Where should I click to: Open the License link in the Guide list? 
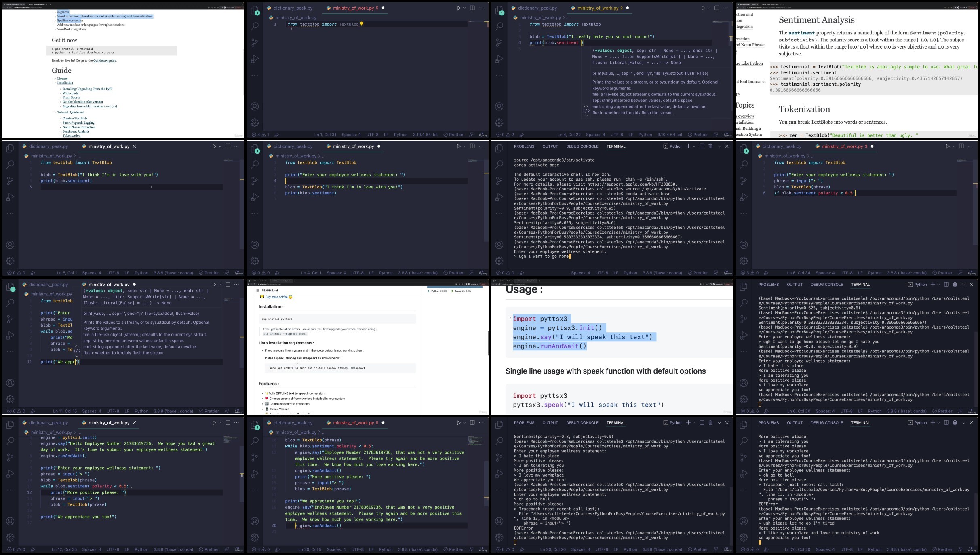pyautogui.click(x=62, y=78)
